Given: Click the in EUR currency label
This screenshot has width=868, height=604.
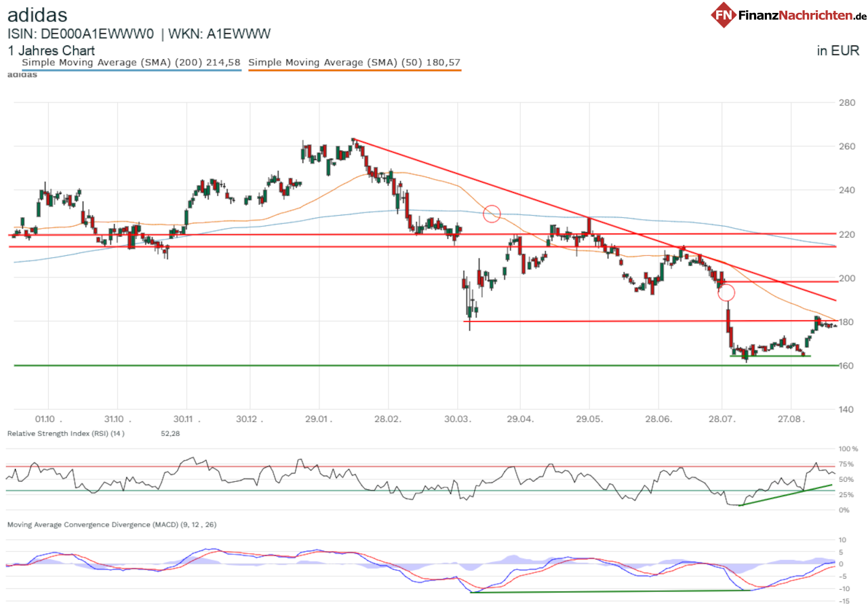Looking at the screenshot, I should tap(838, 50).
